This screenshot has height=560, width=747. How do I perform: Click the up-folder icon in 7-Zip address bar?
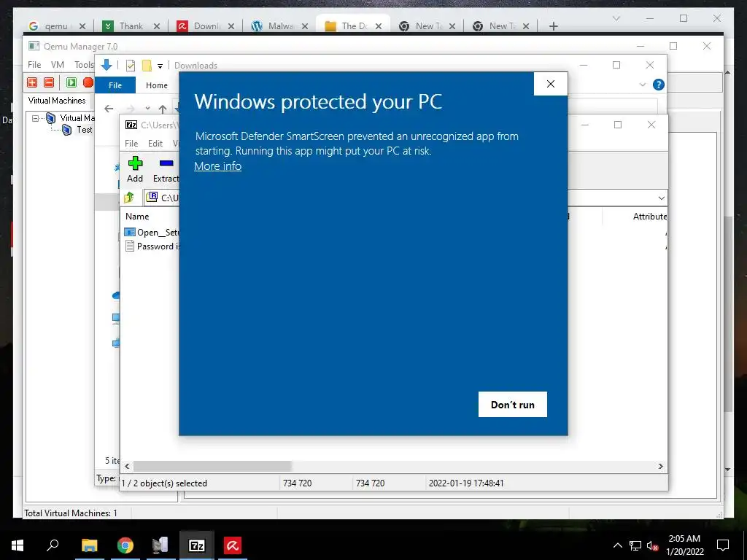[129, 197]
